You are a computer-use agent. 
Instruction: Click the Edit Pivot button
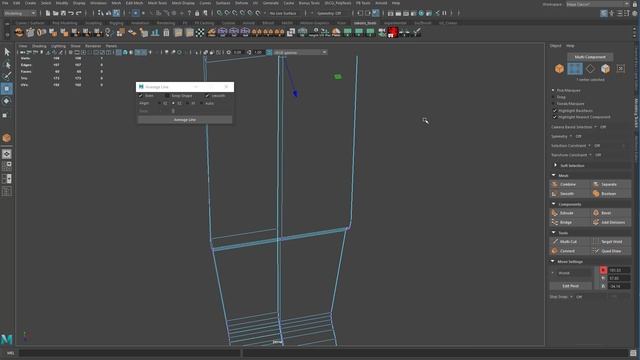point(570,286)
